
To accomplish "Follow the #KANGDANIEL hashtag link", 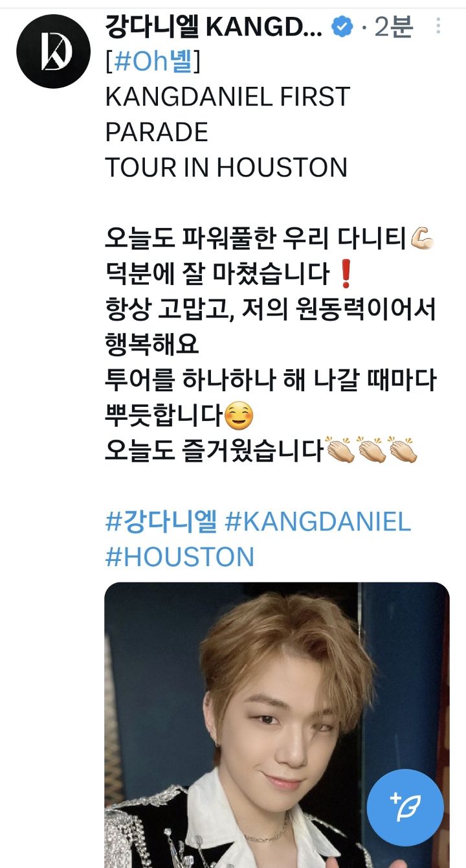I will click(x=318, y=521).
